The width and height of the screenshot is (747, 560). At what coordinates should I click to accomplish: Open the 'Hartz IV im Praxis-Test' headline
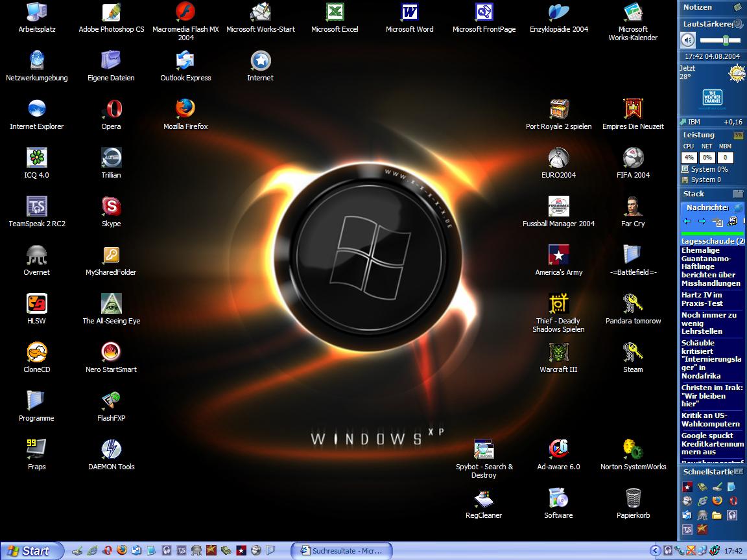(x=702, y=299)
